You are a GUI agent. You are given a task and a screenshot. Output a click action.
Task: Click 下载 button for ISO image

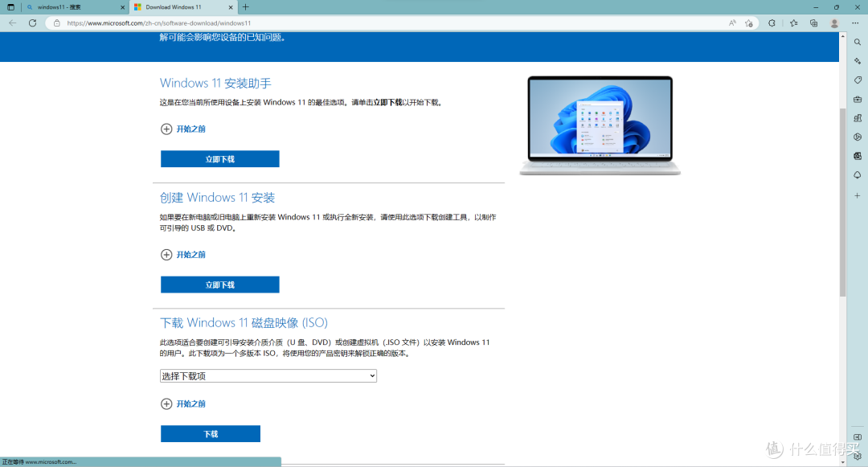(x=211, y=434)
